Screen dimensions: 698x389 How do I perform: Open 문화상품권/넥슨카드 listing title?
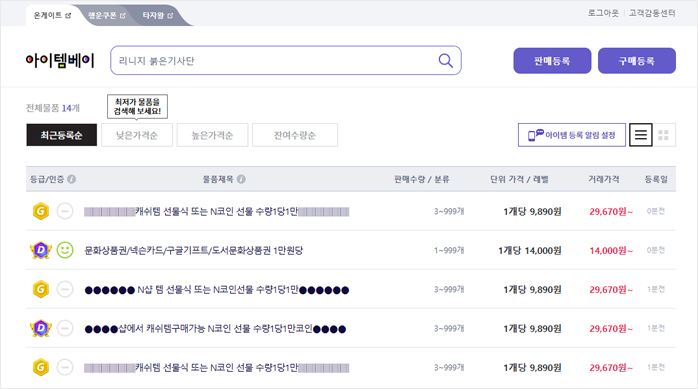pyautogui.click(x=194, y=251)
